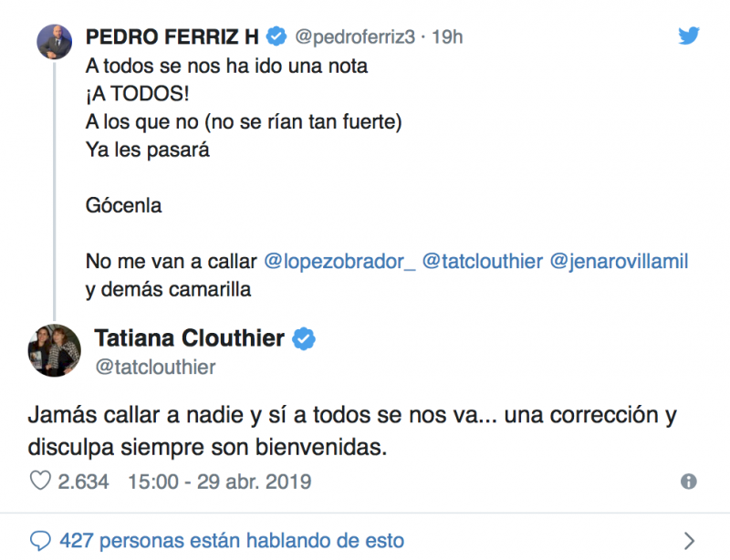This screenshot has height=560, width=730.
Task: Open the @lopezobrador_ mention
Action: click(339, 262)
